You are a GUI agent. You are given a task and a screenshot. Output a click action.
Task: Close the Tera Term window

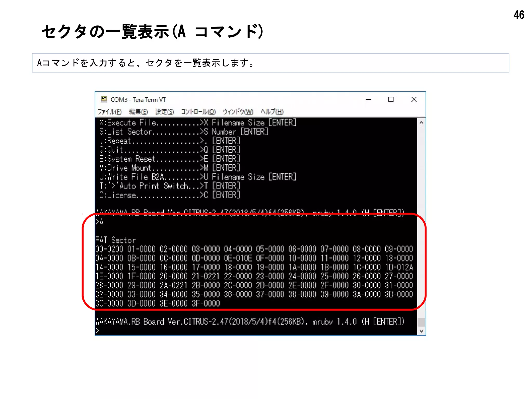click(x=414, y=99)
